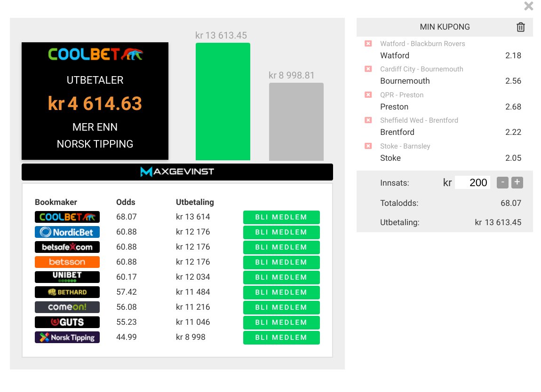The width and height of the screenshot is (541, 392).
Task: Increase stake with plus button
Action: pyautogui.click(x=517, y=182)
